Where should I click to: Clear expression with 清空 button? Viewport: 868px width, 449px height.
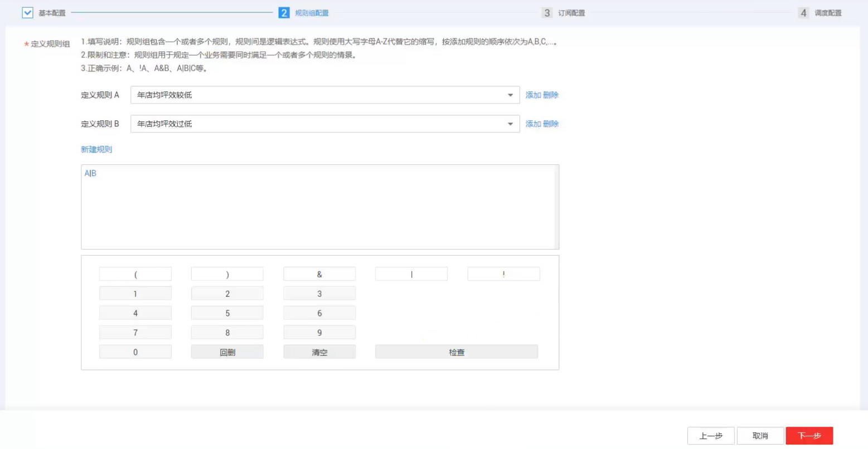click(319, 352)
